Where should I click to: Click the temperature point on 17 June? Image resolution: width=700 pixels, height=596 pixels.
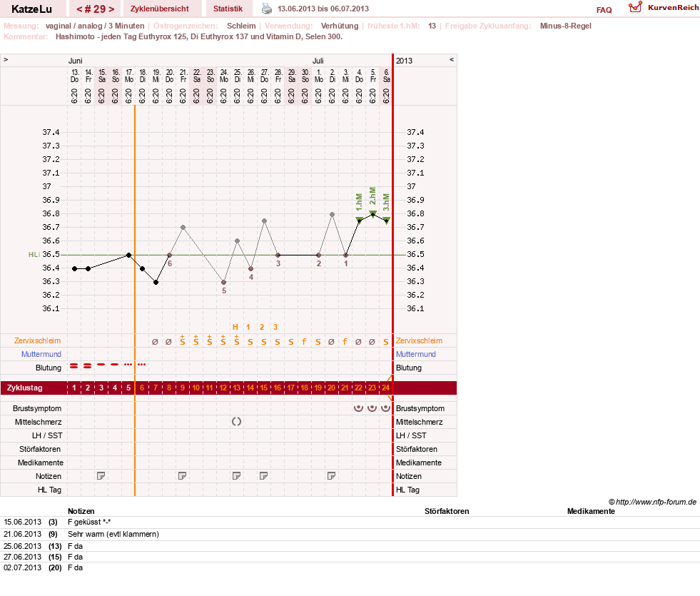tap(128, 255)
